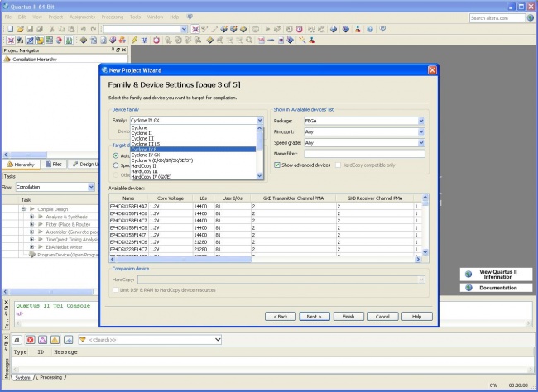Show all messages with the All button
The height and width of the screenshot is (392, 538).
(x=17, y=340)
